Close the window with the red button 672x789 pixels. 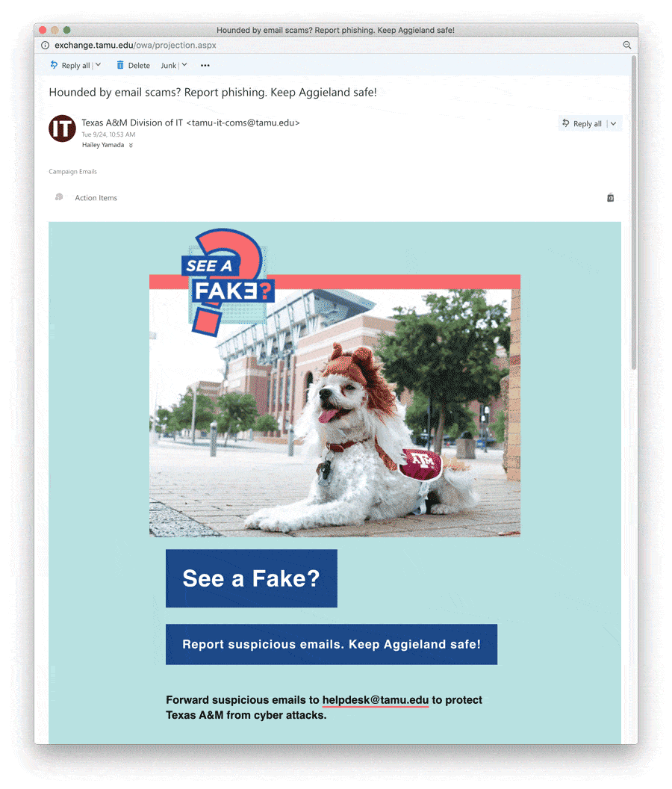[43, 30]
